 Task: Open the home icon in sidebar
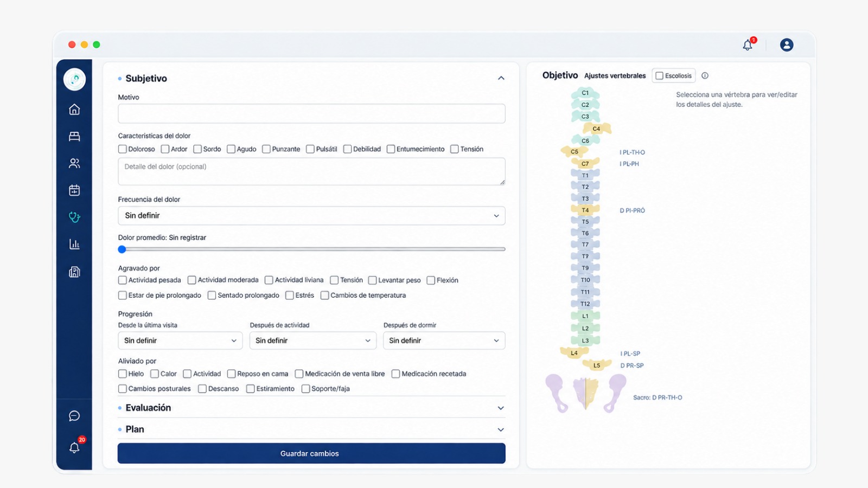[74, 110]
